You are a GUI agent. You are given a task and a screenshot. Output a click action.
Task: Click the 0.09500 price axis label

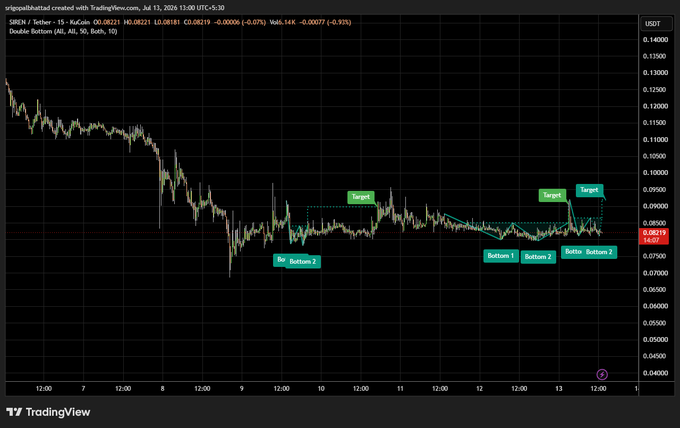[x=655, y=189]
